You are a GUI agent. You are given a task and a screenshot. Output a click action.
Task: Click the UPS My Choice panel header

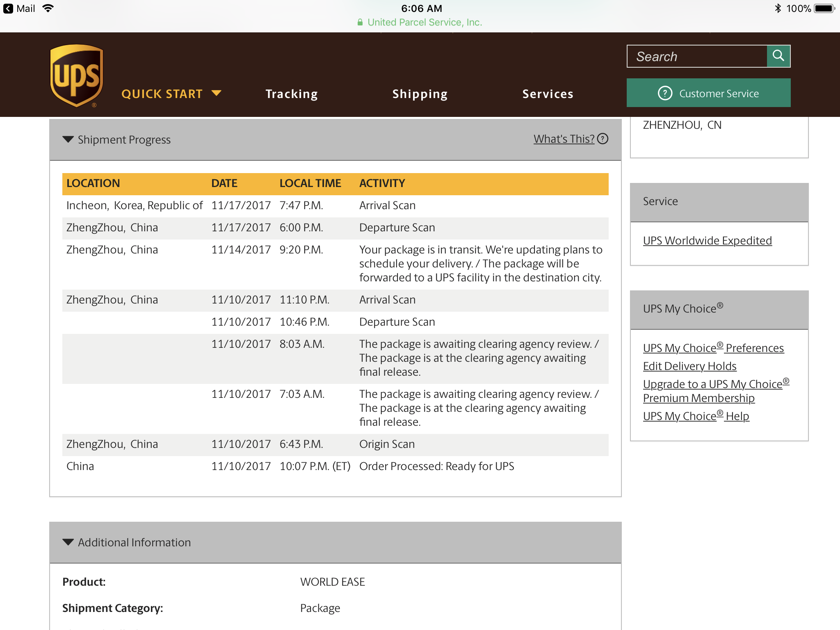point(719,309)
